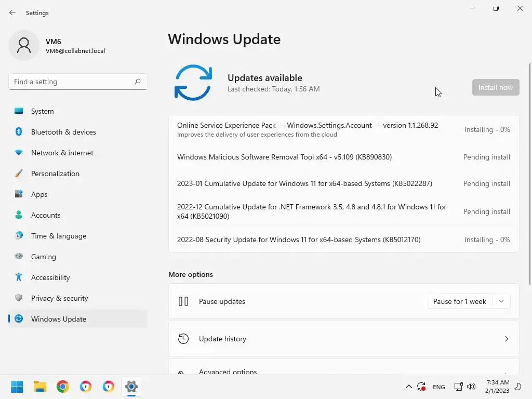Image resolution: width=532 pixels, height=399 pixels.
Task: Click the update-pending tray icon
Action: pyautogui.click(x=421, y=387)
